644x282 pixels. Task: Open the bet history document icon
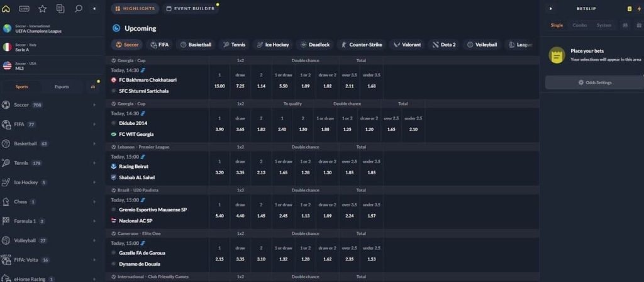coord(60,9)
